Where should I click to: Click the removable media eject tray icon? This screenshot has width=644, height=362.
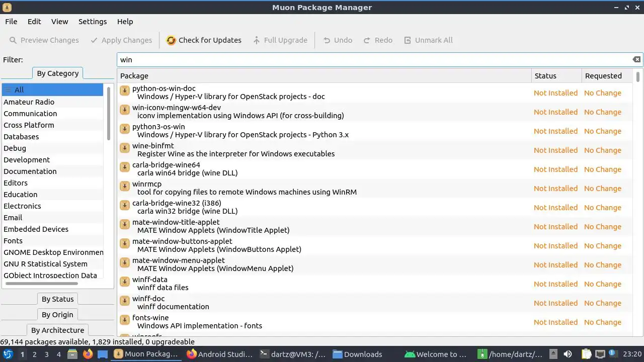(x=553, y=354)
